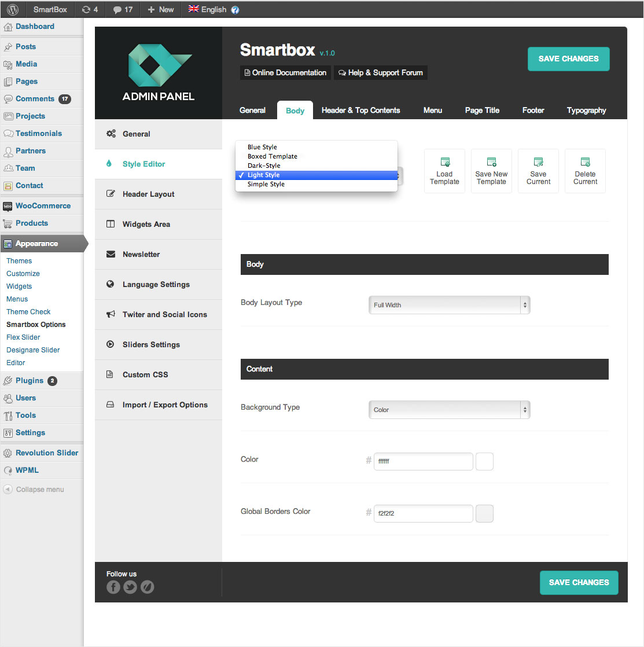Viewport: 644px width, 647px height.
Task: Open the Online Documentation link
Action: click(285, 72)
